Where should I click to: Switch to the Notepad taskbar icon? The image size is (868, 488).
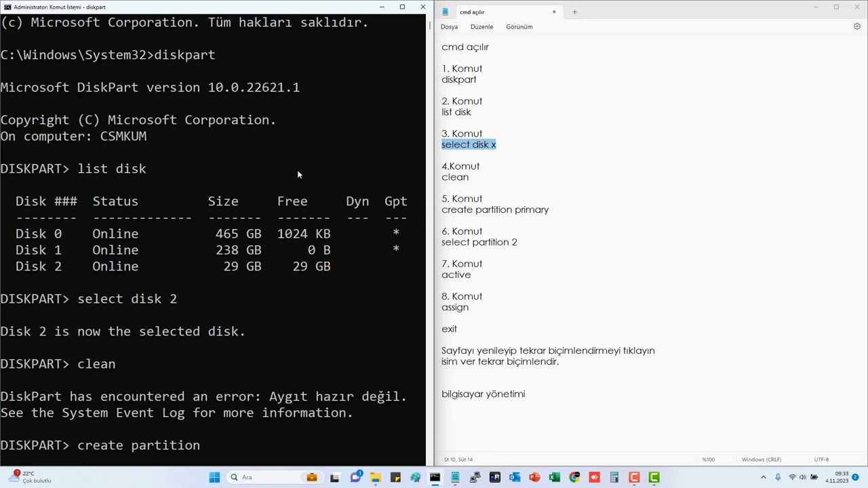[x=455, y=477]
